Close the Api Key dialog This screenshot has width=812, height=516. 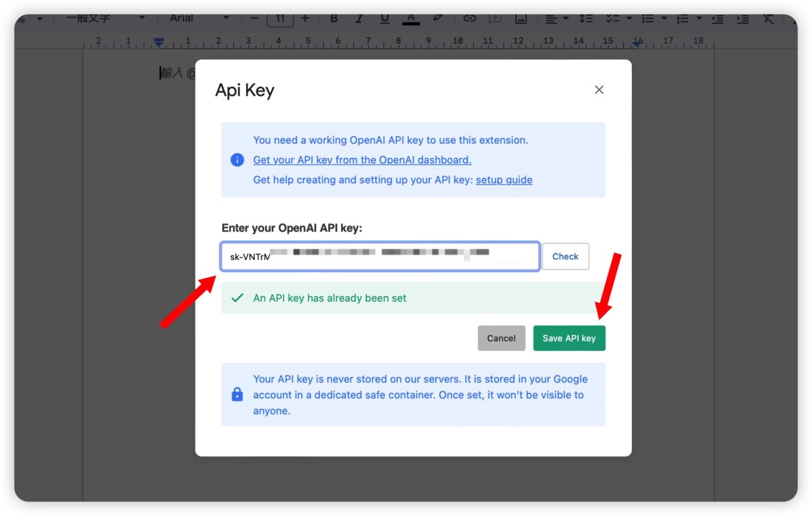point(599,90)
